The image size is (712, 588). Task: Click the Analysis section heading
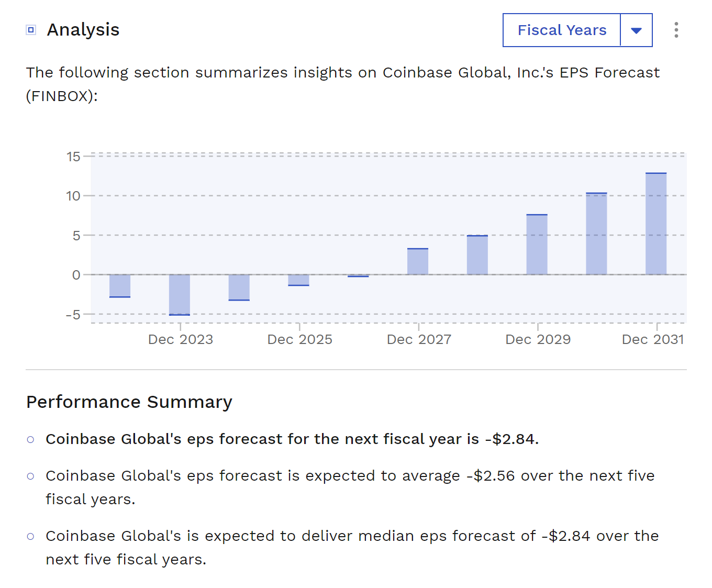tap(83, 30)
